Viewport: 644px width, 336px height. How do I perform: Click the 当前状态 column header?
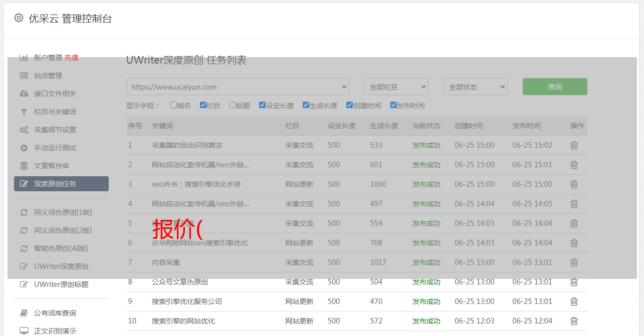click(x=426, y=126)
